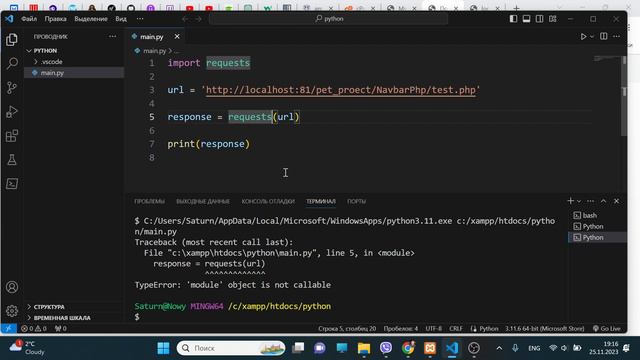640x360 pixels.
Task: Select the bash terminal instance
Action: [x=597, y=215]
